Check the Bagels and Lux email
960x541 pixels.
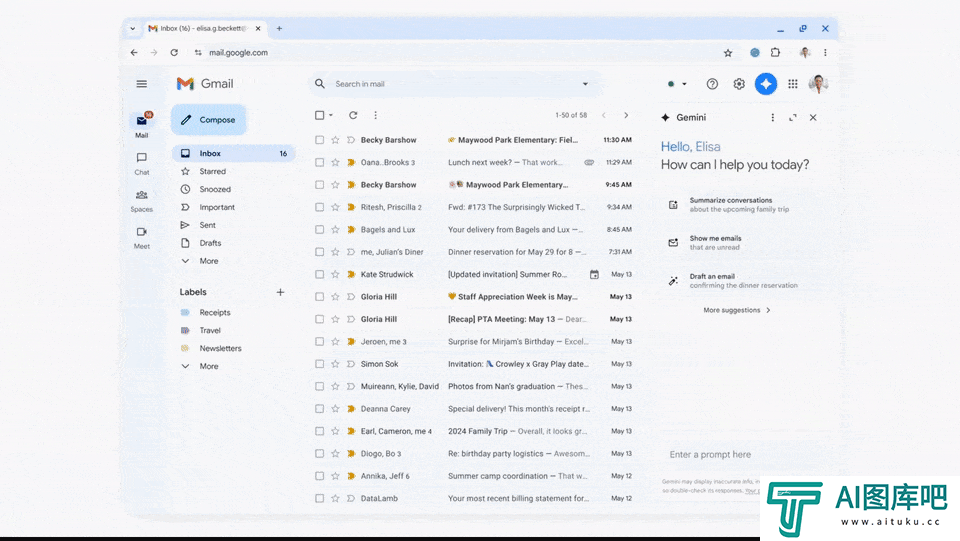[320, 229]
